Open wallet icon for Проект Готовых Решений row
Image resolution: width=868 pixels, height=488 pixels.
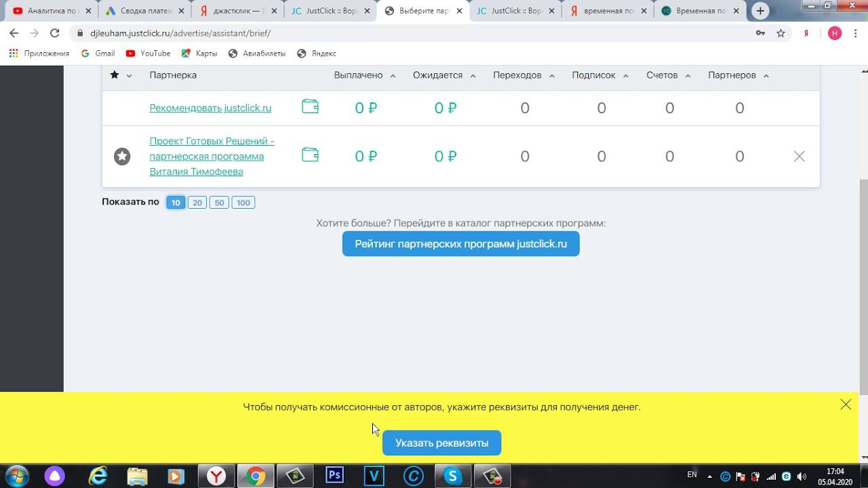click(310, 155)
